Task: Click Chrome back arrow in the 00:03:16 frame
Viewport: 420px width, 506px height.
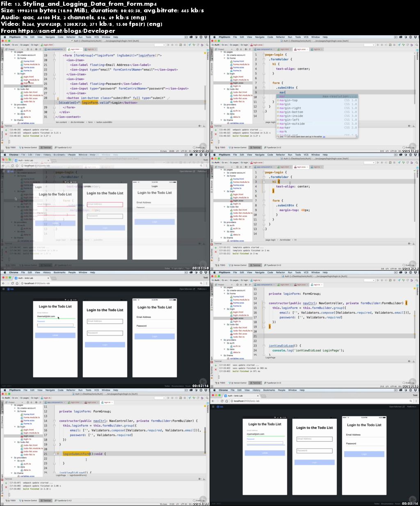Action: click(3, 283)
